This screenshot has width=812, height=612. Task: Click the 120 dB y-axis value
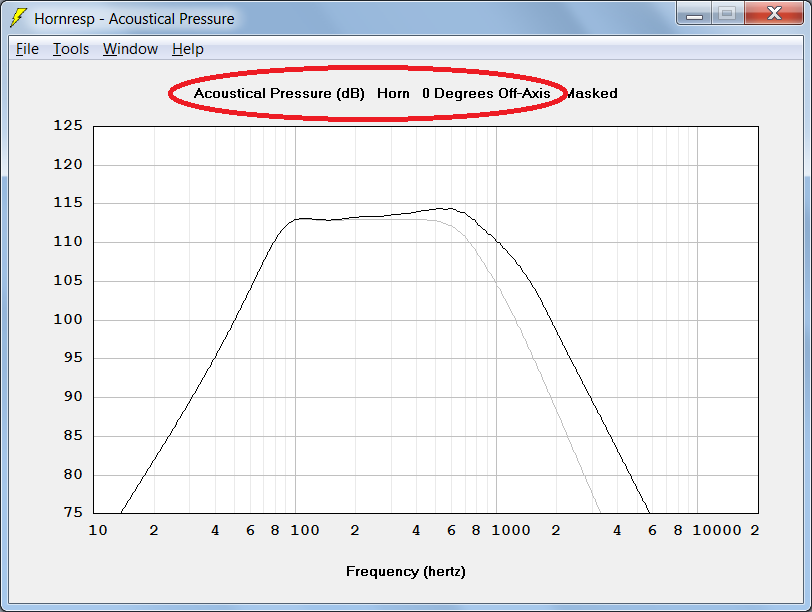point(68,165)
